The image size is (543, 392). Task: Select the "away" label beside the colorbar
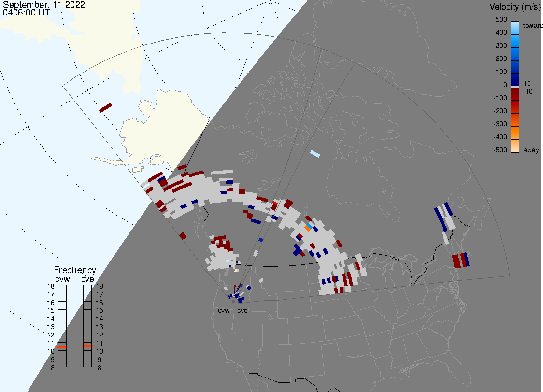click(x=531, y=150)
